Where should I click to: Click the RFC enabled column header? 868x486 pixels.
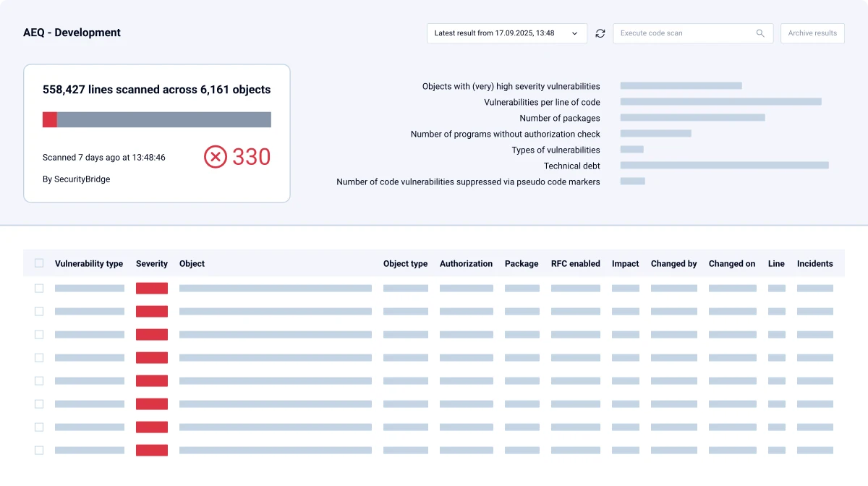click(x=576, y=264)
